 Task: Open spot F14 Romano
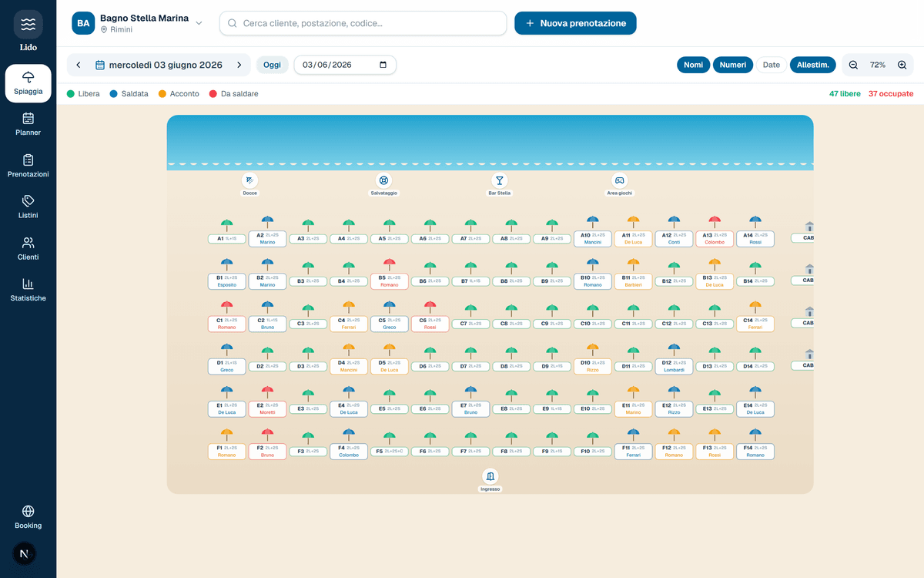click(x=755, y=452)
